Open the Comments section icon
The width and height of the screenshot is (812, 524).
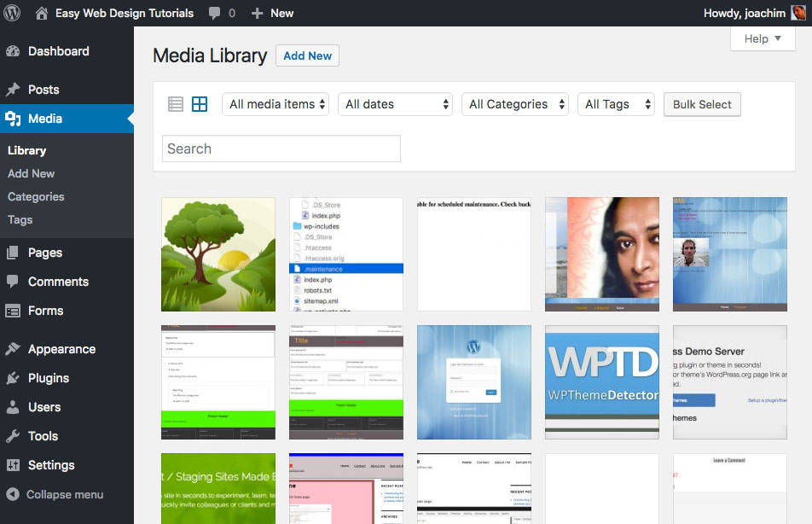[17, 282]
